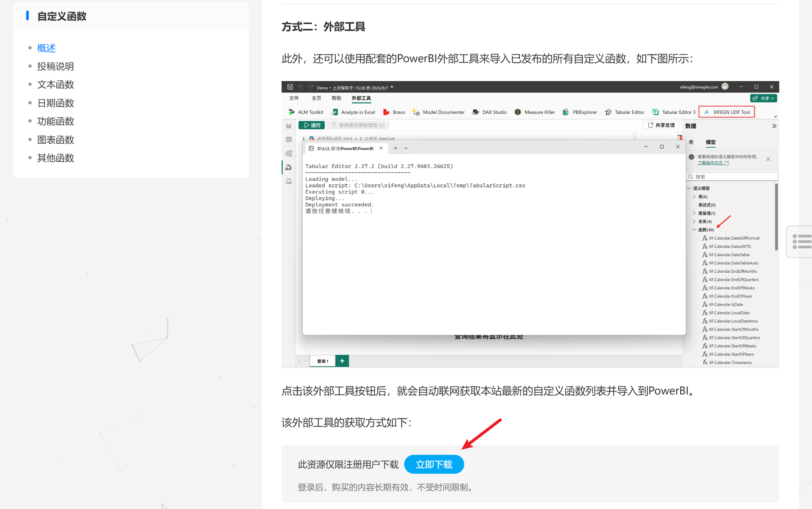Open the floating table-of-contents icon
Image resolution: width=812 pixels, height=509 pixels.
click(802, 241)
